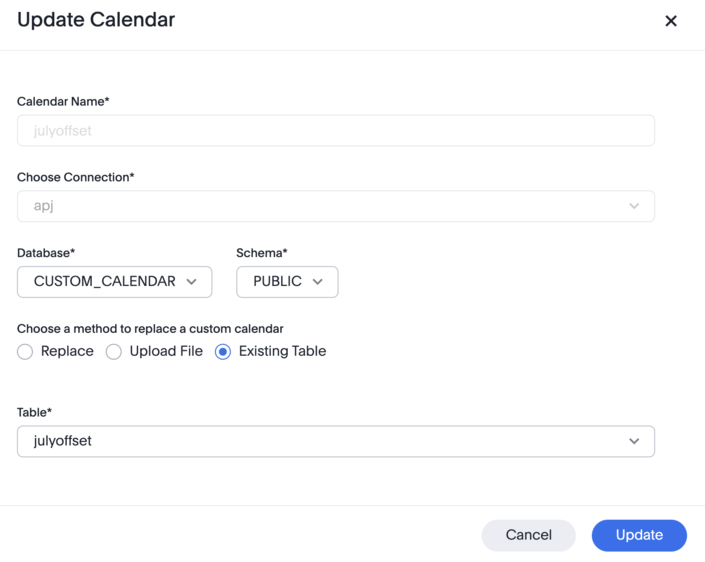
Task: Click the blue Update button
Action: tap(639, 535)
